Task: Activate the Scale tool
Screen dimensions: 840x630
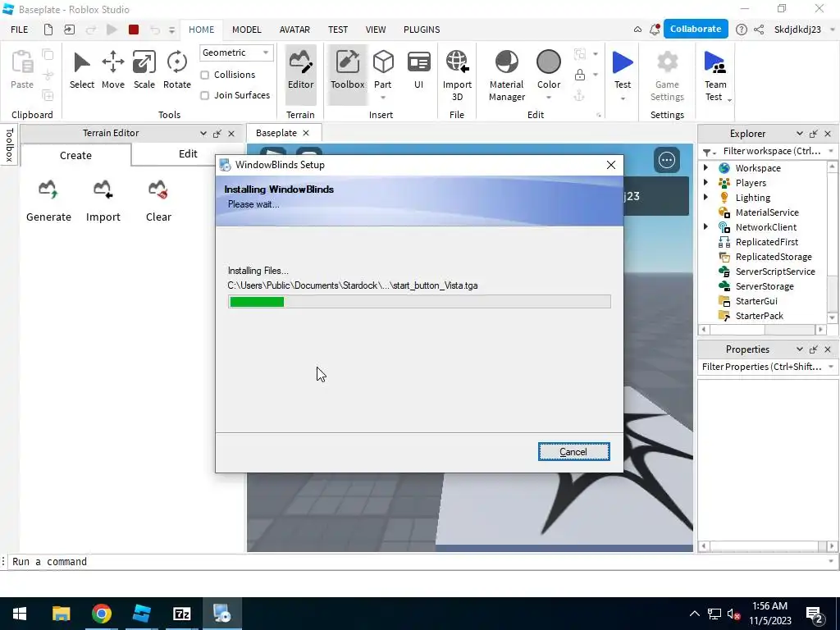Action: [144, 70]
